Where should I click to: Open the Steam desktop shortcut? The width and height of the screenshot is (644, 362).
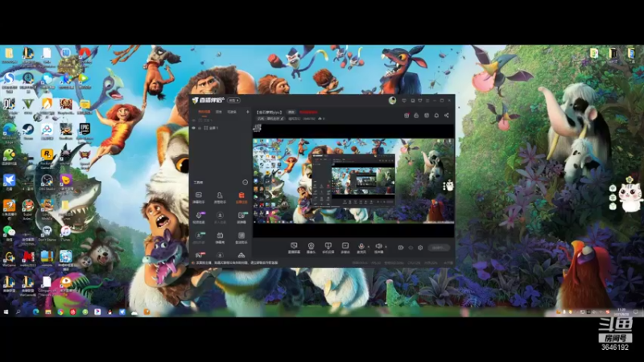[x=28, y=130]
